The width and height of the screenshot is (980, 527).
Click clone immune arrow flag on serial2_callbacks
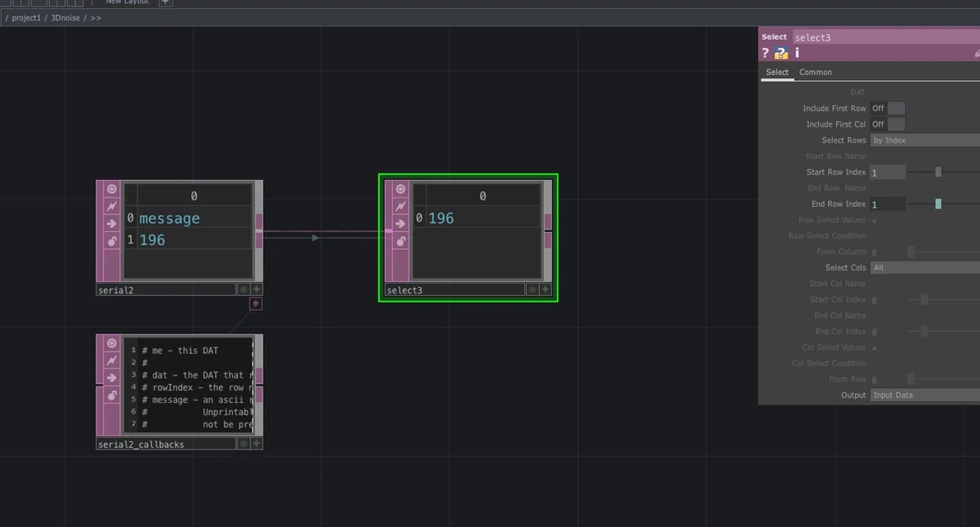(x=112, y=378)
